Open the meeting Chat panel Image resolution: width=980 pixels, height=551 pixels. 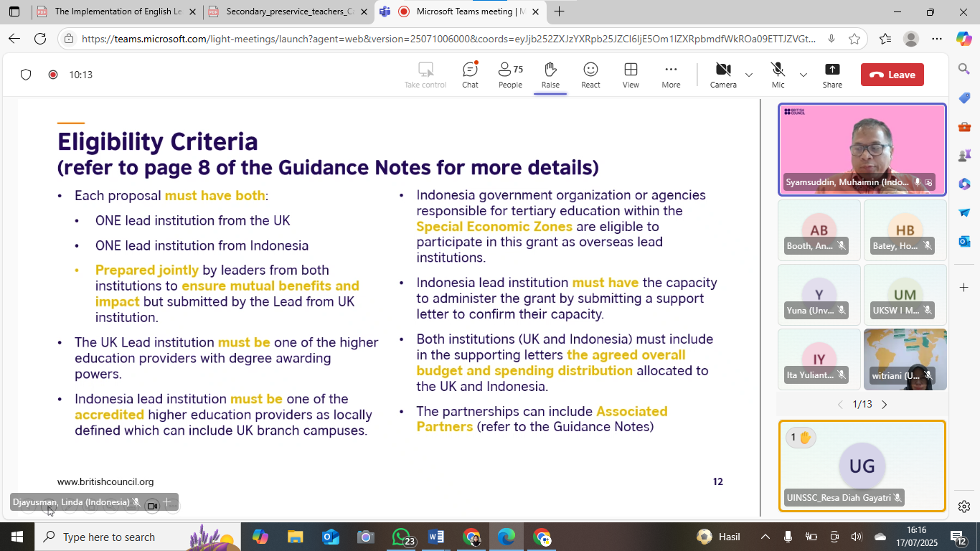(470, 75)
